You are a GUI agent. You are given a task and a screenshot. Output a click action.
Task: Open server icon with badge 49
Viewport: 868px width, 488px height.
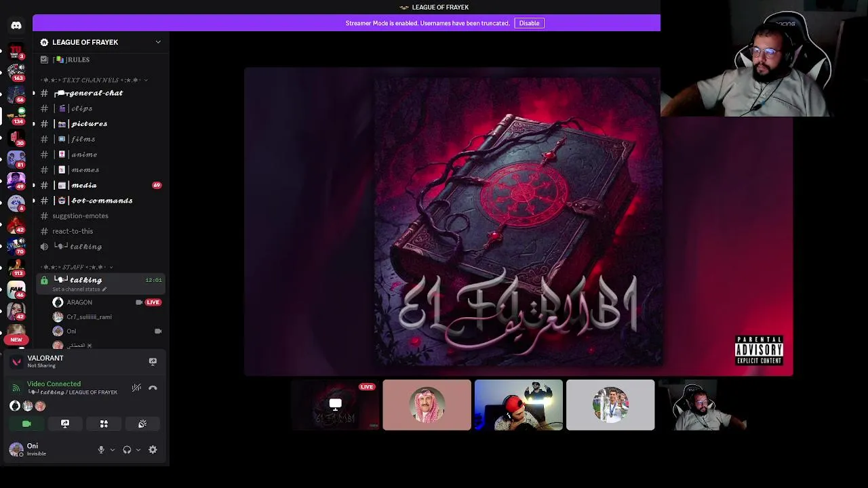(16, 180)
